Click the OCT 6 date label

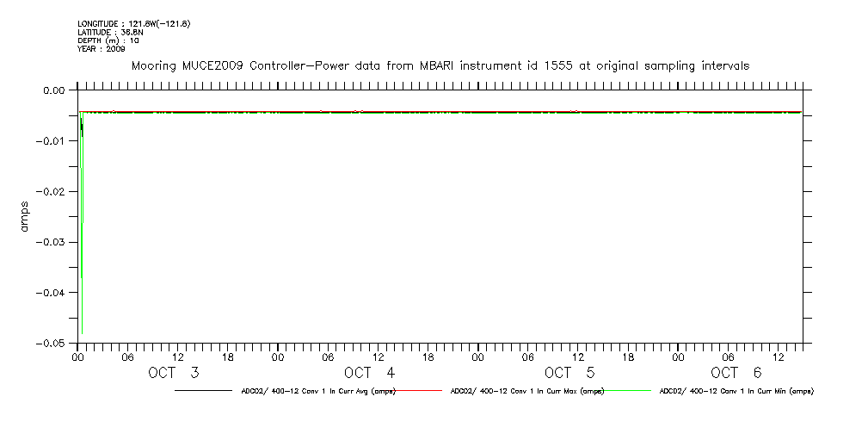[x=736, y=373]
